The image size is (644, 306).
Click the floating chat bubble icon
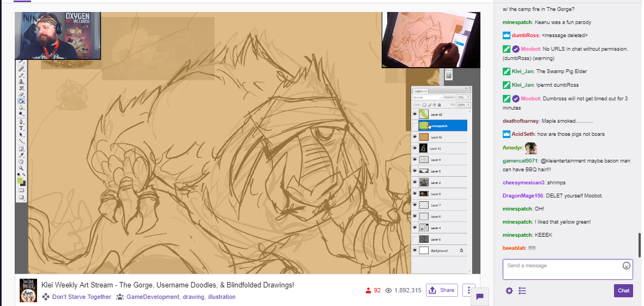pyautogui.click(x=480, y=296)
